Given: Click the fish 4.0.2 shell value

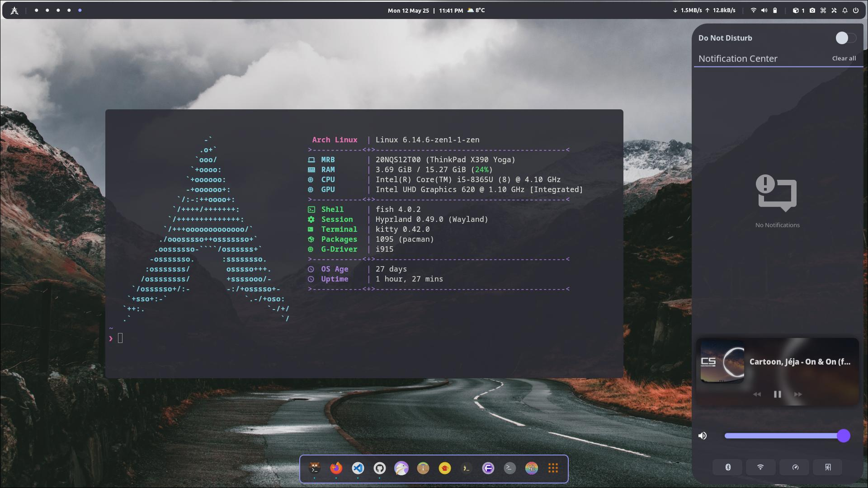Looking at the screenshot, I should coord(398,210).
